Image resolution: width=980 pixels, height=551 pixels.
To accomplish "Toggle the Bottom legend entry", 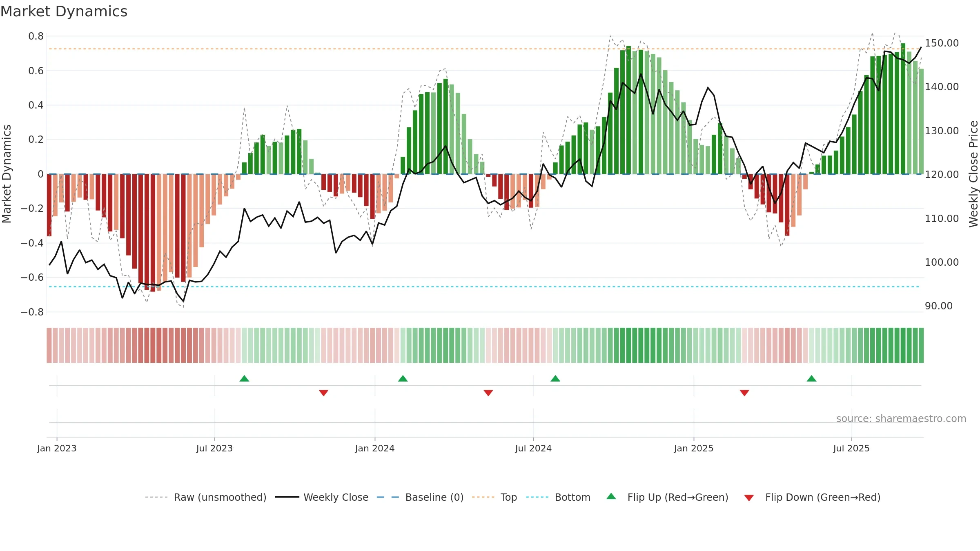I will tap(558, 497).
